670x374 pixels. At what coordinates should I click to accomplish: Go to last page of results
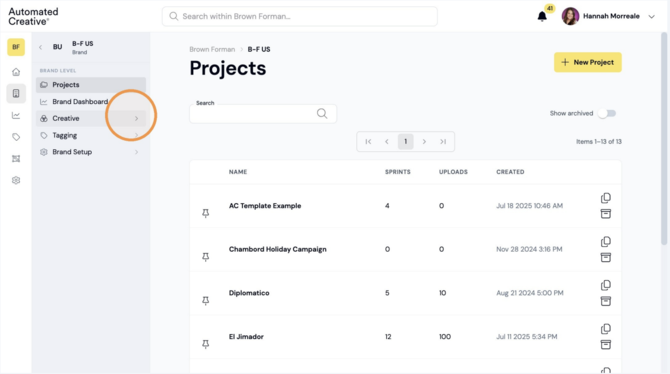pyautogui.click(x=443, y=141)
